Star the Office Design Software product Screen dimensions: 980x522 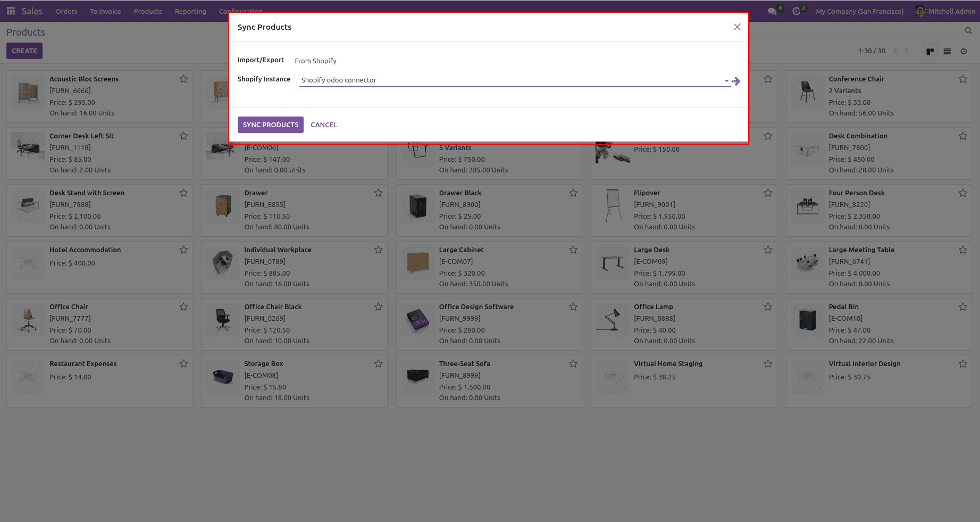573,306
